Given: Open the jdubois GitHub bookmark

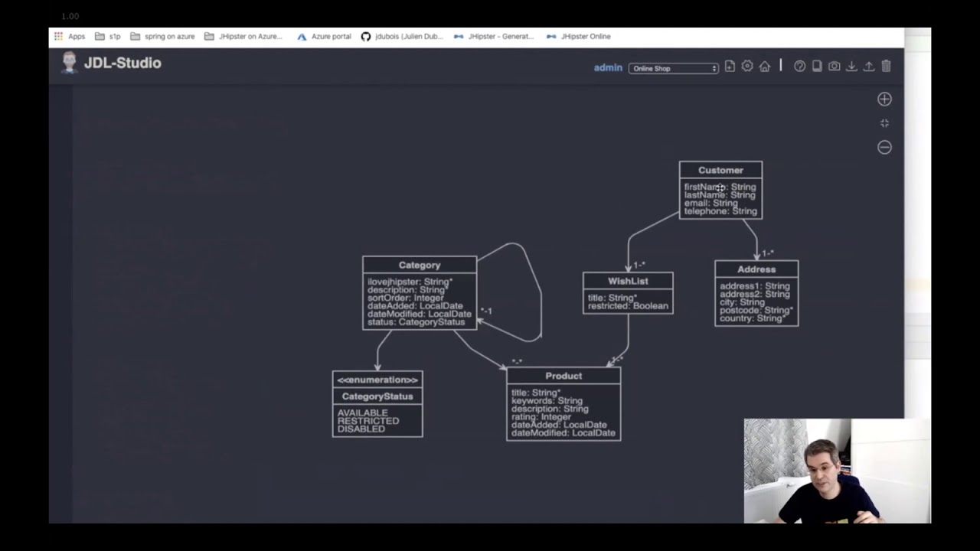Looking at the screenshot, I should click(x=402, y=36).
